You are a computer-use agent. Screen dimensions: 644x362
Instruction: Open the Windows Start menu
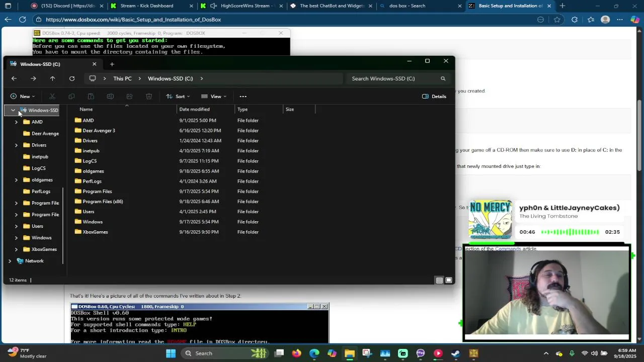171,353
